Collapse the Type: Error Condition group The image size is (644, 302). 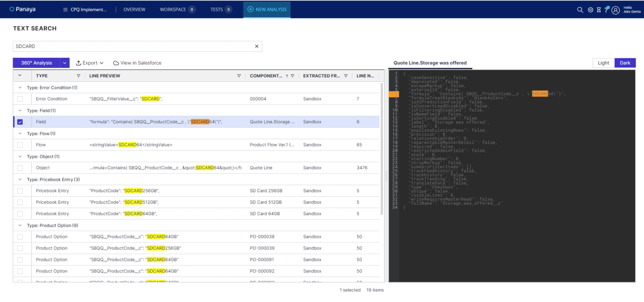click(20, 88)
